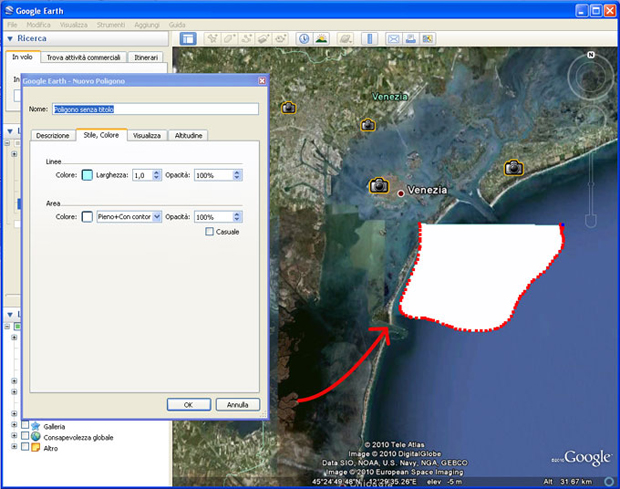
Task: Open the Visualizza menu
Action: pyautogui.click(x=74, y=25)
